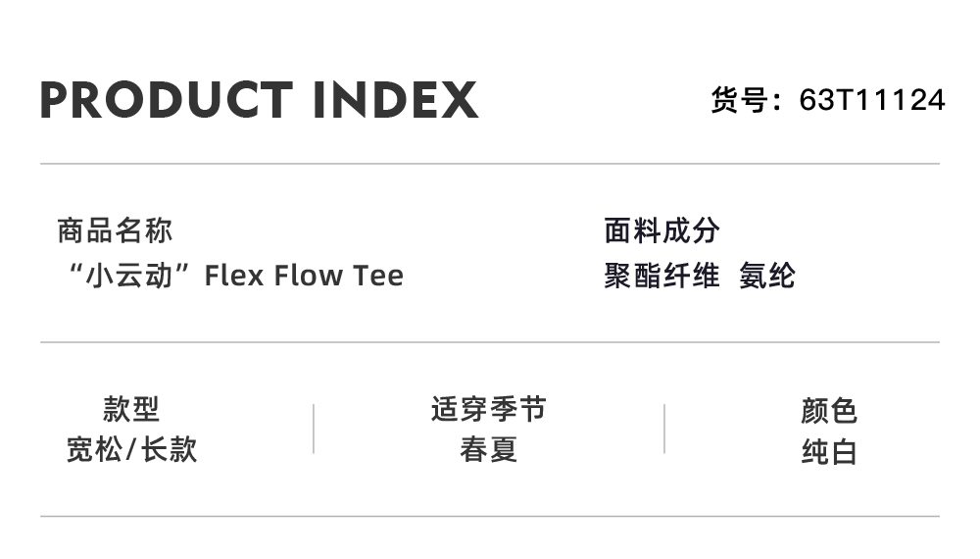Click the PRODUCT INDEX heading
Screen dimensions: 980x559
click(x=259, y=100)
